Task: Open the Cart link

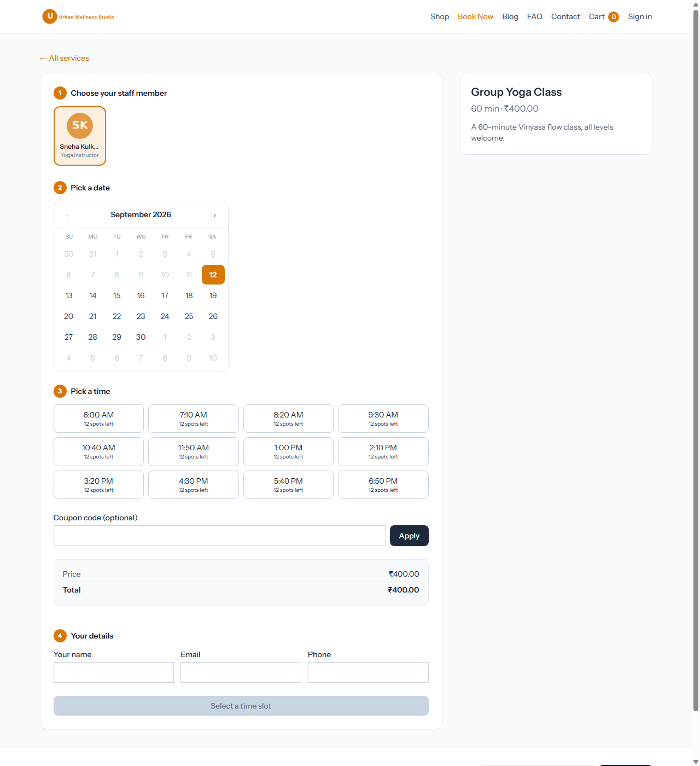Action: 597,16
